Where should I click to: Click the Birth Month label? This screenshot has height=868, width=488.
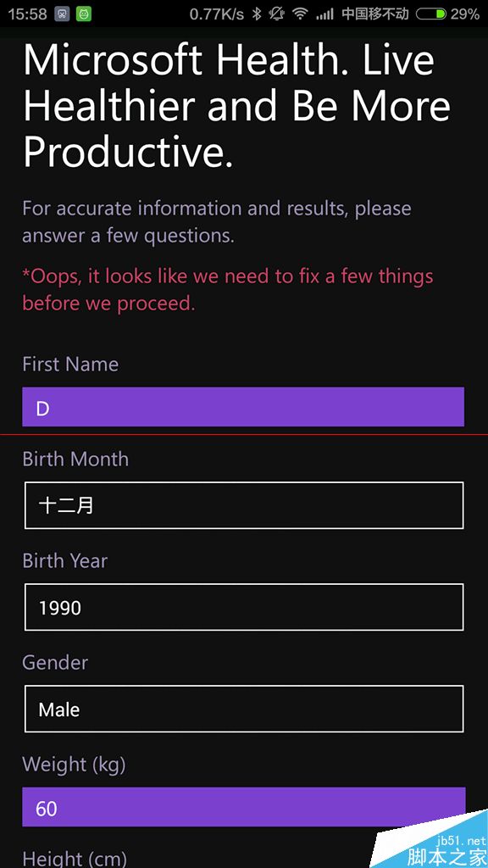tap(75, 459)
